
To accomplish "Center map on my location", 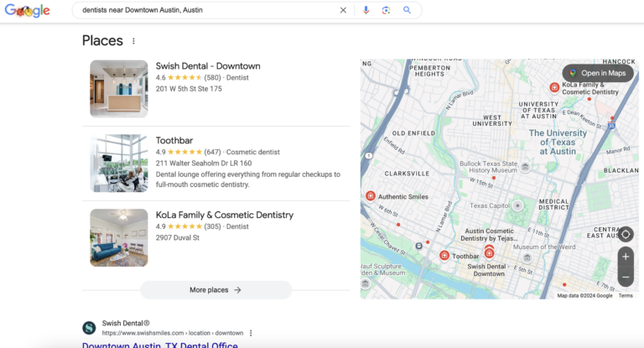I will 626,234.
